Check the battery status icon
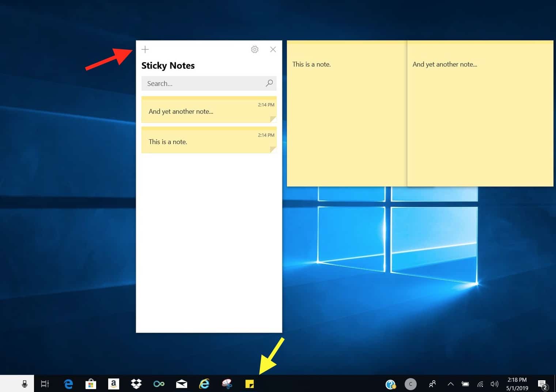The height and width of the screenshot is (392, 556). pyautogui.click(x=465, y=384)
